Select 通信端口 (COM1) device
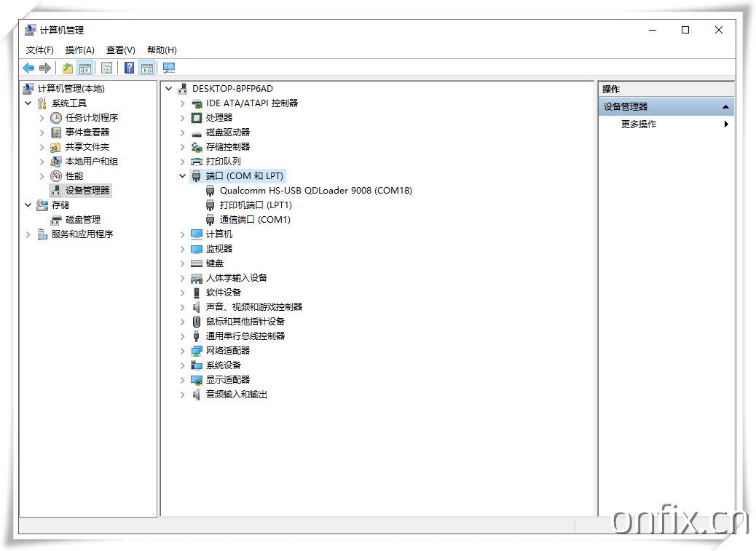The width and height of the screenshot is (756, 551). pyautogui.click(x=255, y=220)
